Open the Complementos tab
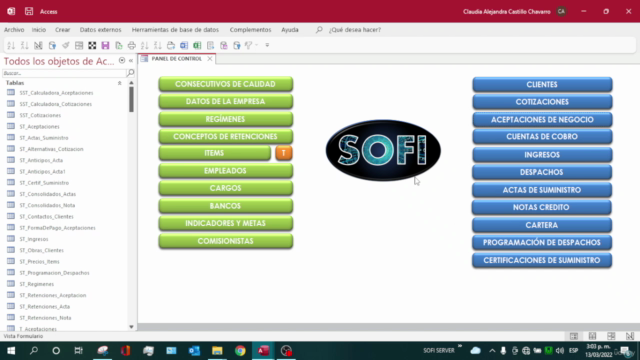The height and width of the screenshot is (360, 640). (x=250, y=30)
